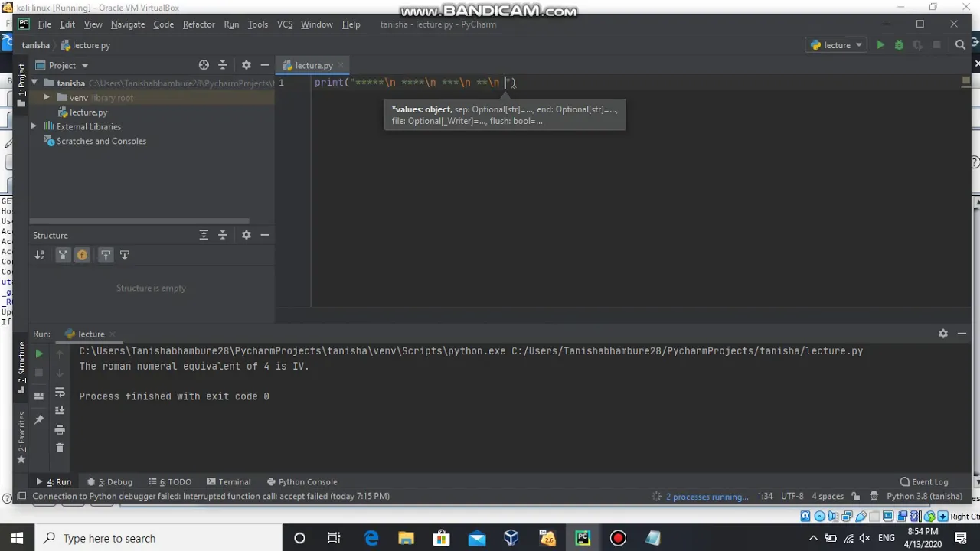Image resolution: width=980 pixels, height=551 pixels.
Task: Run lecture with the green toolbar play button
Action: (x=880, y=45)
